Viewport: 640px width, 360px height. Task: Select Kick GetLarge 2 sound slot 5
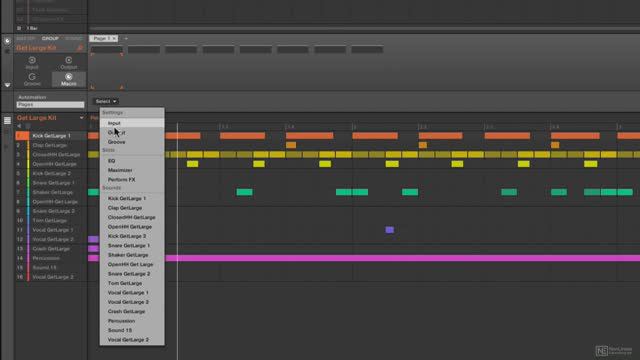coord(51,173)
